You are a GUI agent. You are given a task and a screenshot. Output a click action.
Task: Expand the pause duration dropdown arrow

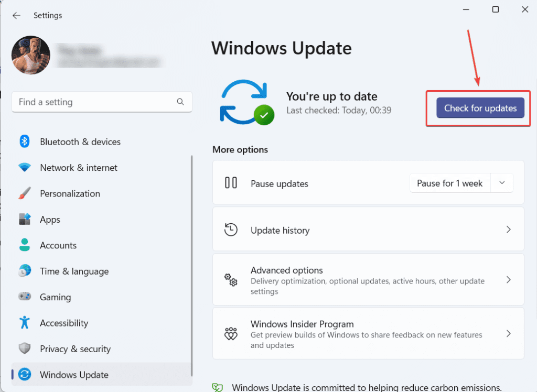click(x=502, y=183)
